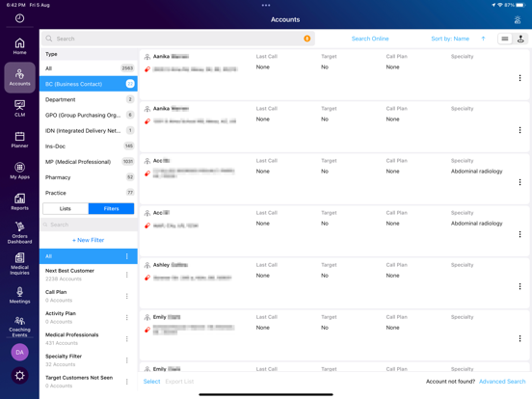Screen dimensions: 532x399
Task: Switch to the Filters tab
Action: tap(111, 209)
